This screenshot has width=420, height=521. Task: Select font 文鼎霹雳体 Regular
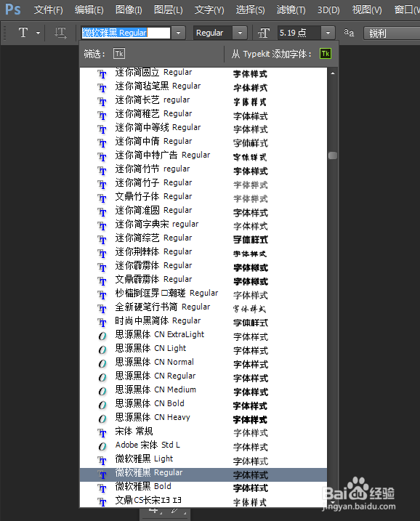click(203, 280)
